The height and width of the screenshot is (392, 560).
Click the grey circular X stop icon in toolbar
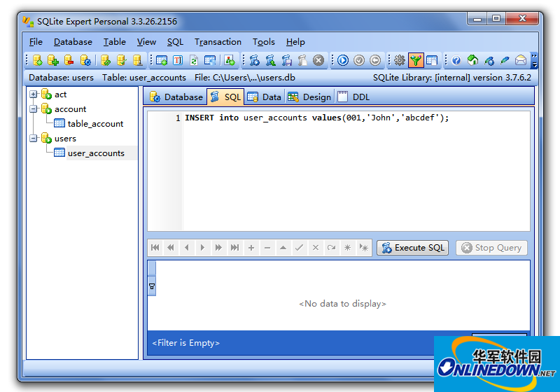tap(318, 60)
